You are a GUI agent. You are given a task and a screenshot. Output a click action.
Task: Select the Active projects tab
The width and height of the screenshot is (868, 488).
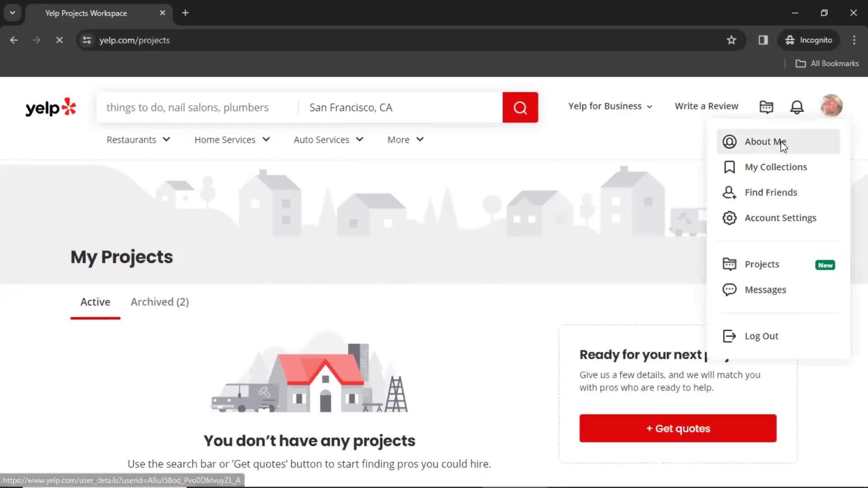tap(95, 301)
